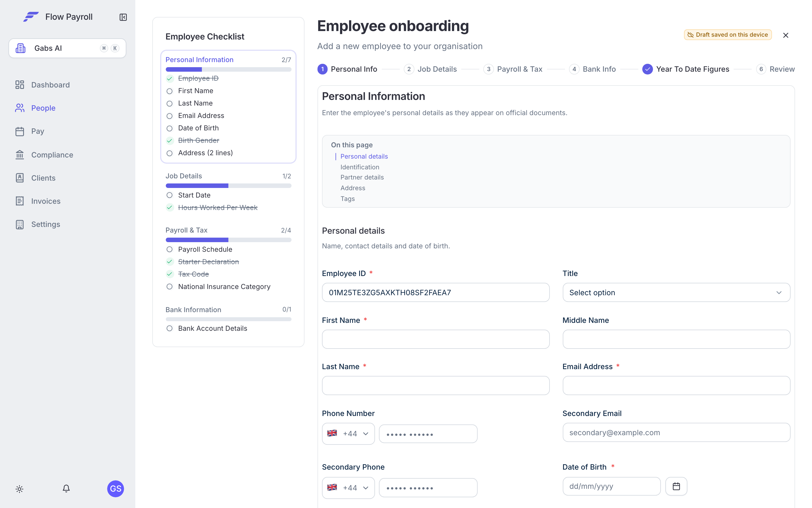Open Secondary Phone country code dropdown
The image size is (812, 508).
348,487
